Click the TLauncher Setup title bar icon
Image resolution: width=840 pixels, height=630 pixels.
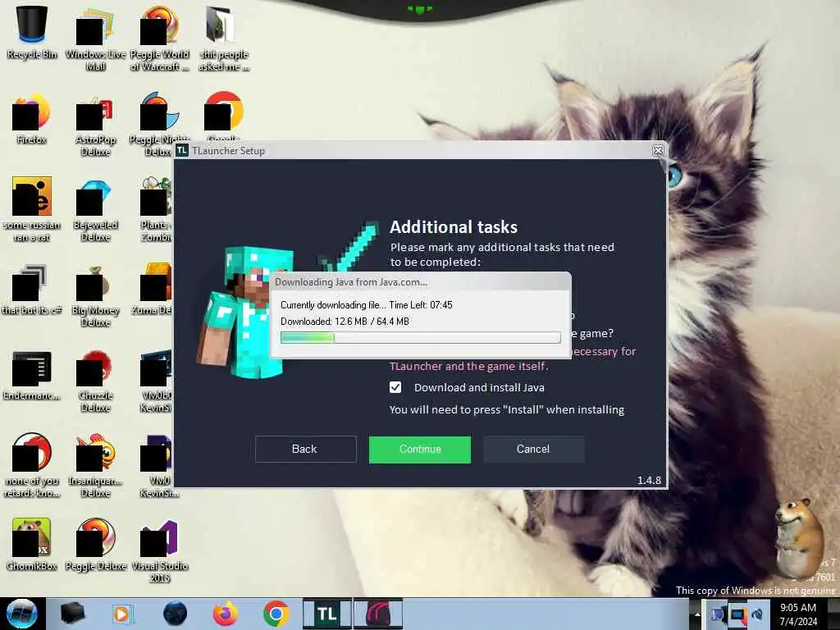[182, 151]
